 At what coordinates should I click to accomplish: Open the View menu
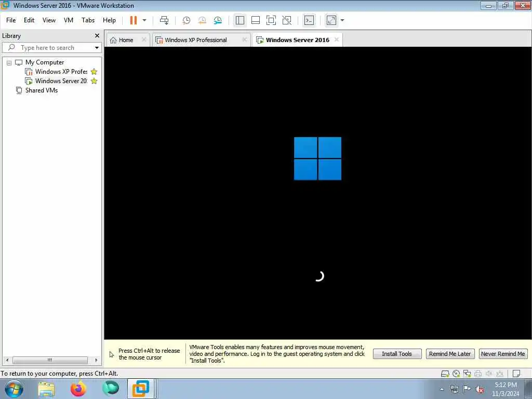(49, 20)
